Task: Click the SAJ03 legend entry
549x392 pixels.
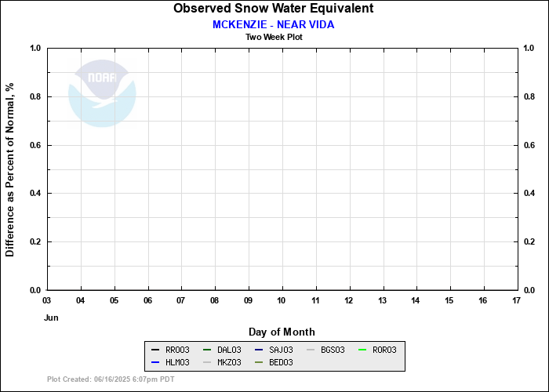Action: tap(274, 350)
